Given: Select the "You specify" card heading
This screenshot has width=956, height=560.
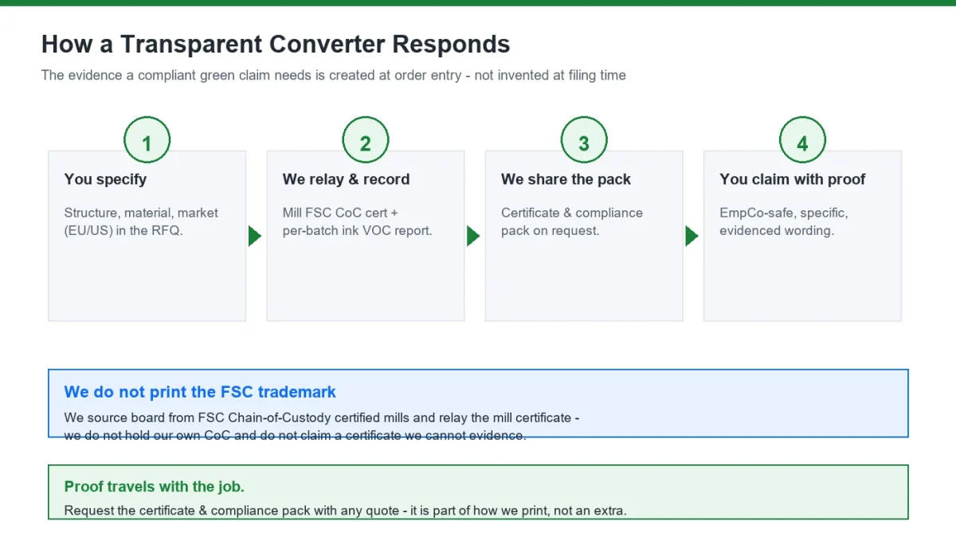Looking at the screenshot, I should coord(105,179).
